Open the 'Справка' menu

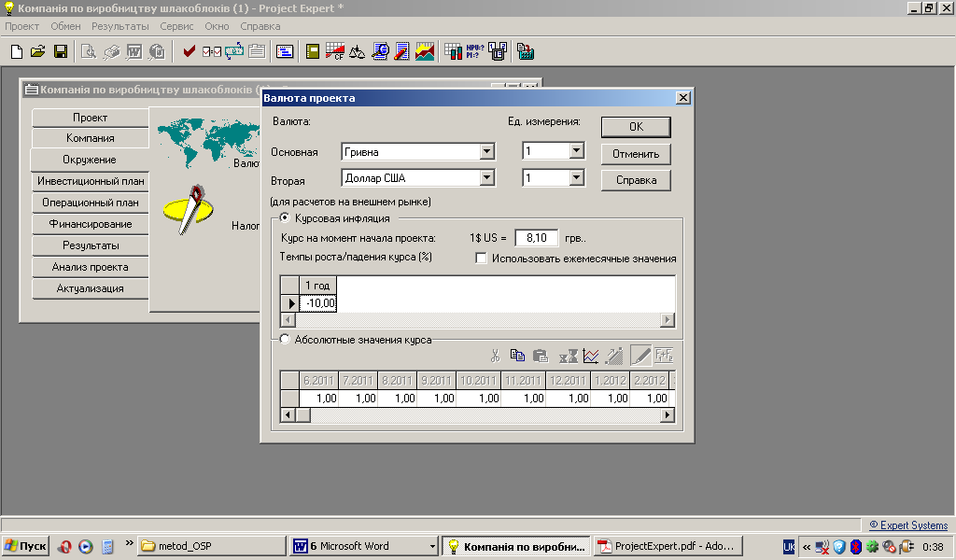click(260, 26)
